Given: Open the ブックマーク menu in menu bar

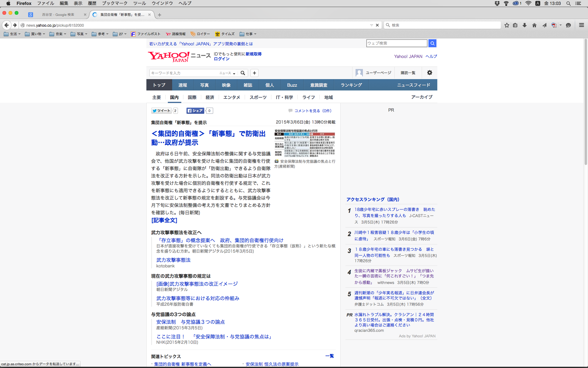Looking at the screenshot, I should pyautogui.click(x=115, y=3).
